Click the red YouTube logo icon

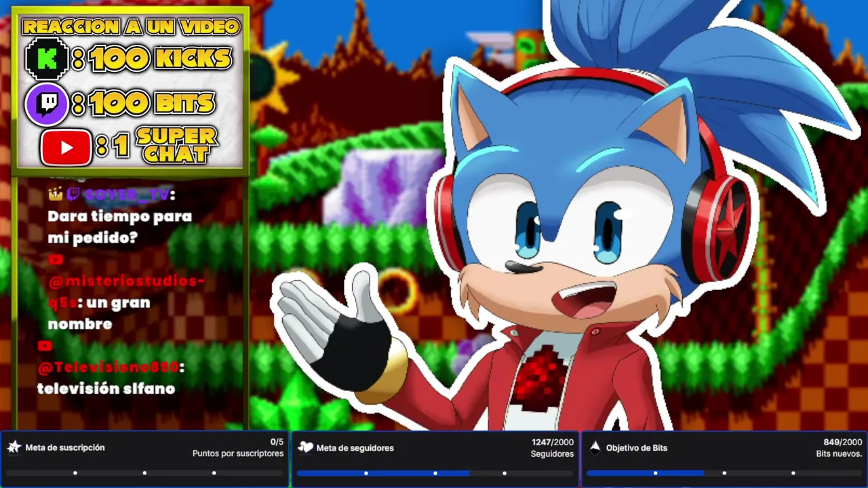[x=66, y=147]
